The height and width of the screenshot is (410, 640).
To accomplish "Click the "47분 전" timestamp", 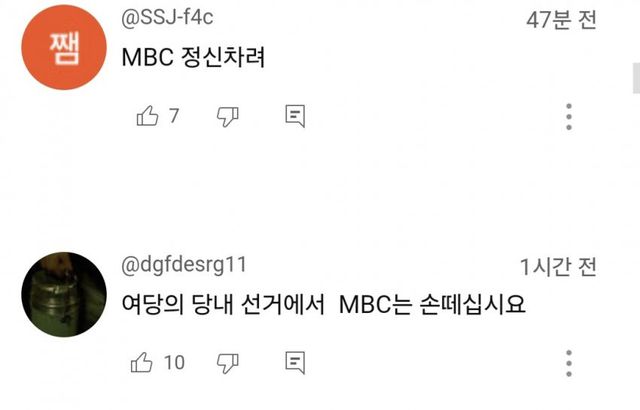I will point(562,20).
